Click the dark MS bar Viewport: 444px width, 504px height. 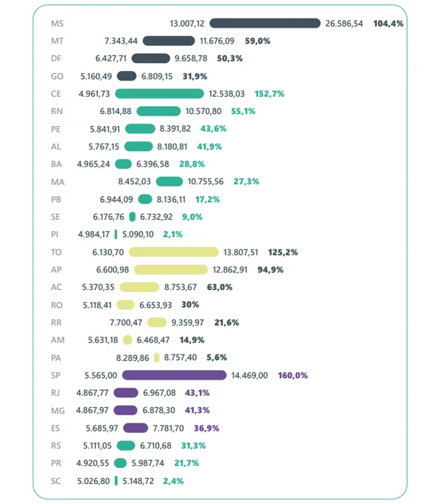click(265, 23)
